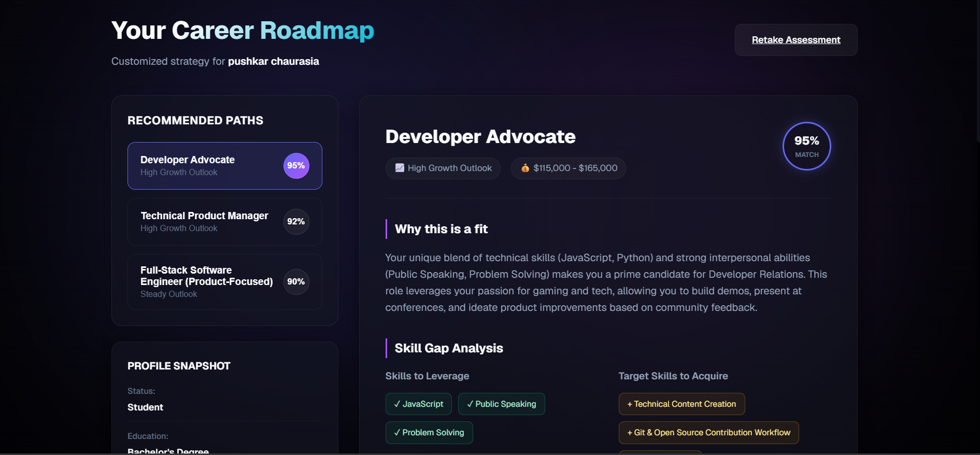Click the PROFILE SNAPSHOT heading
This screenshot has width=980, height=455.
tap(179, 366)
